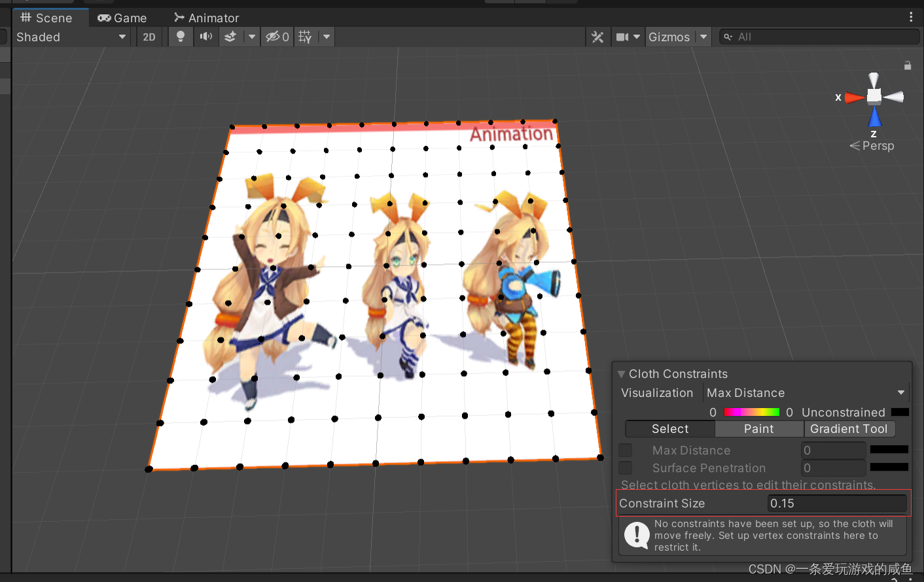Click the Surface Penetration black swatch

pyautogui.click(x=889, y=467)
